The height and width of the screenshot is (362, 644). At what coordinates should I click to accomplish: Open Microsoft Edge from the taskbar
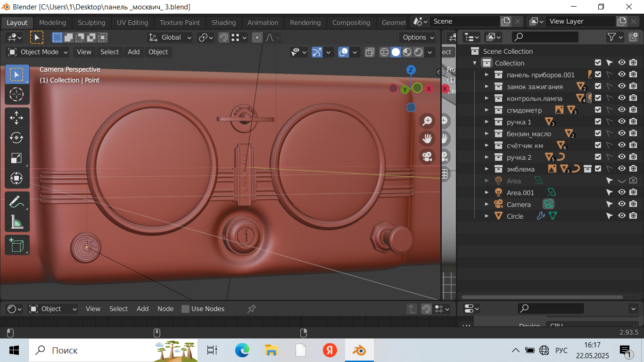(242, 350)
